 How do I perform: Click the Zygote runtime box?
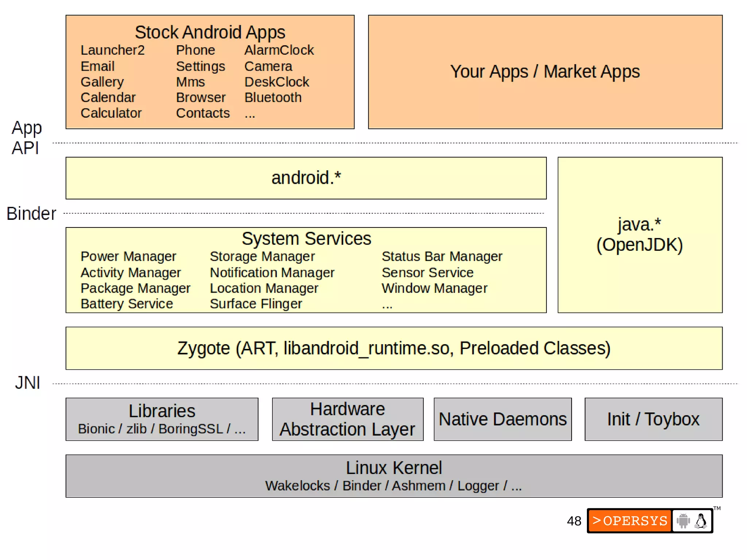394,348
